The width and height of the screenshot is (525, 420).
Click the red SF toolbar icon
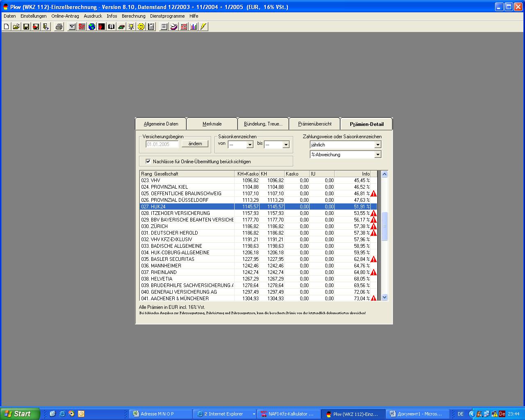click(x=82, y=27)
